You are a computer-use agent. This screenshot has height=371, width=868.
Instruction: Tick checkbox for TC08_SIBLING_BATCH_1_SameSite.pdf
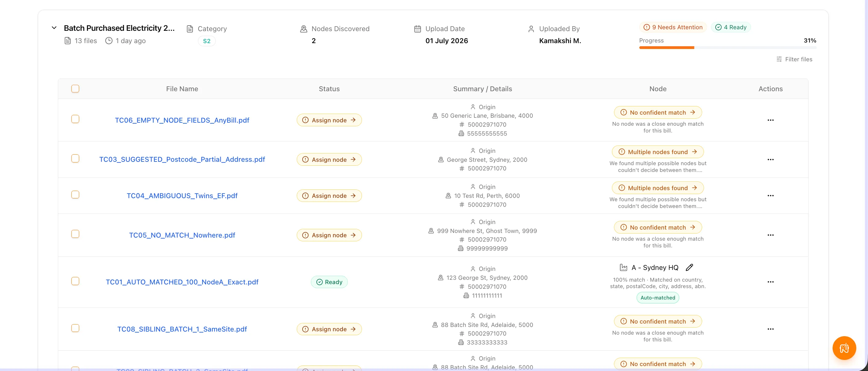(75, 328)
